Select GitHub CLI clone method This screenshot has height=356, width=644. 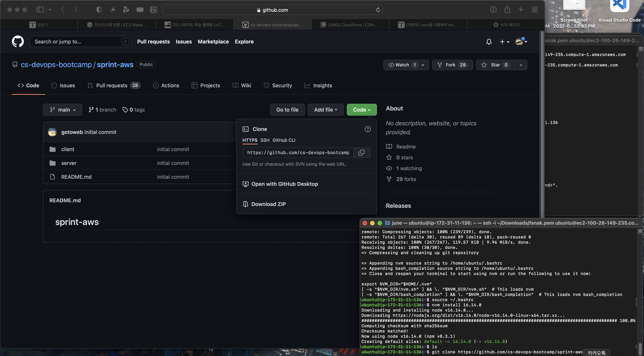(x=284, y=140)
